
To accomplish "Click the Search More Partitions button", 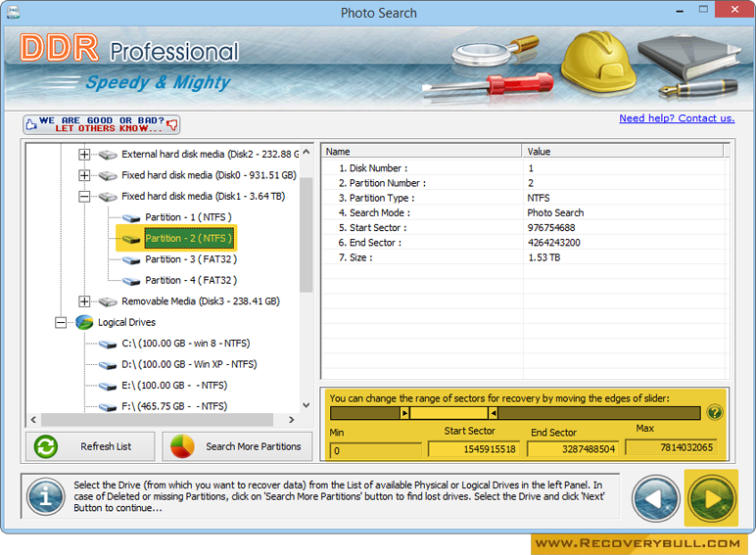I will (237, 446).
